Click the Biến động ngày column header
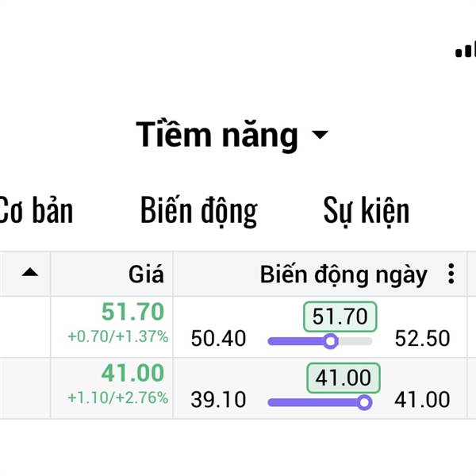The width and height of the screenshot is (476, 476). pos(344,275)
